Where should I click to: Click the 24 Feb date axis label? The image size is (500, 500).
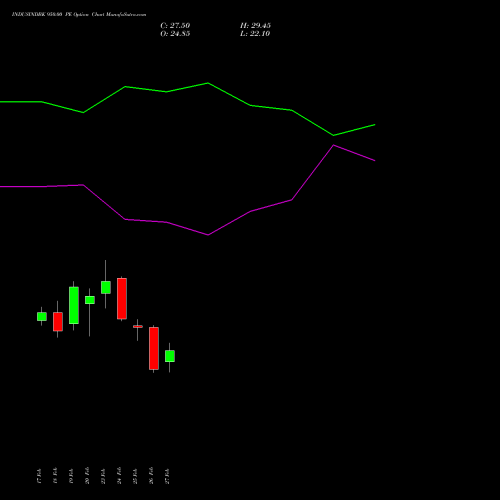coord(119,476)
